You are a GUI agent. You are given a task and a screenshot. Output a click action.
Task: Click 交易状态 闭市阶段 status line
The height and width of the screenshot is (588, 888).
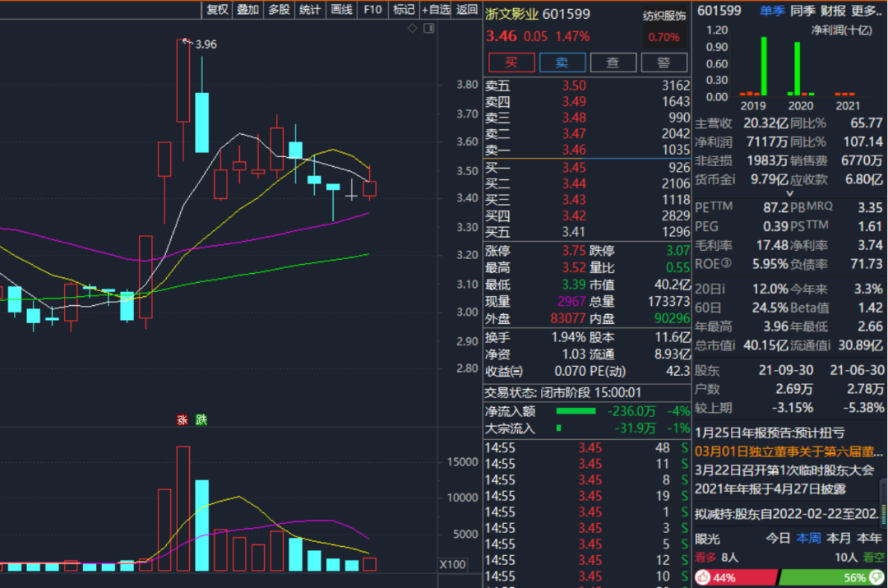(x=563, y=392)
